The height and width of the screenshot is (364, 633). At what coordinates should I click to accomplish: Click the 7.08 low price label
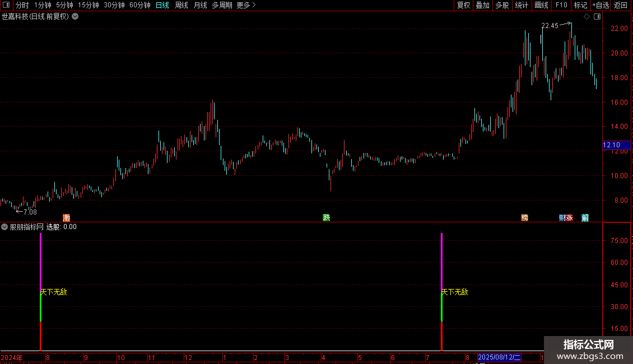(x=30, y=212)
